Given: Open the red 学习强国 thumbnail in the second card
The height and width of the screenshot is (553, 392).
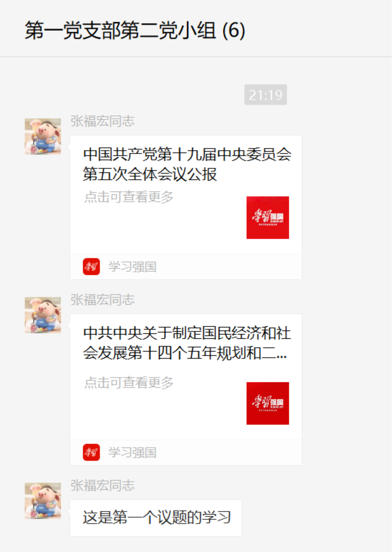Looking at the screenshot, I should (268, 404).
